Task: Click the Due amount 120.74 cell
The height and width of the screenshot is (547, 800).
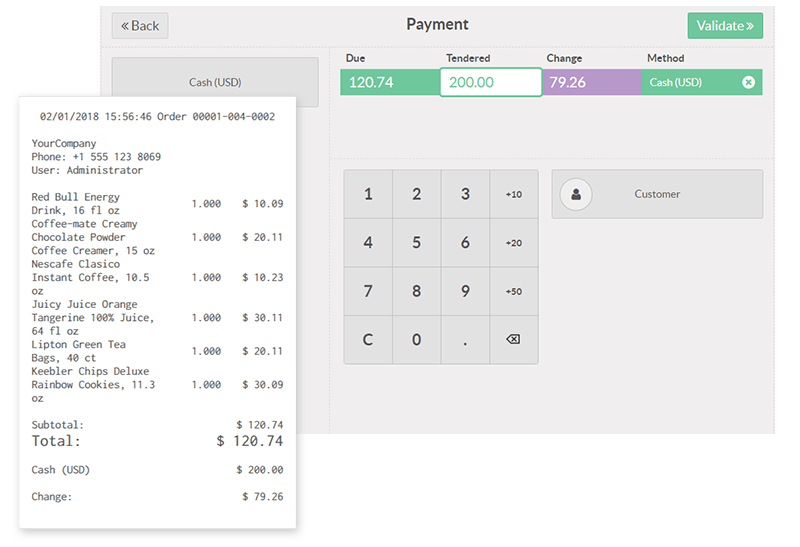Action: 390,82
